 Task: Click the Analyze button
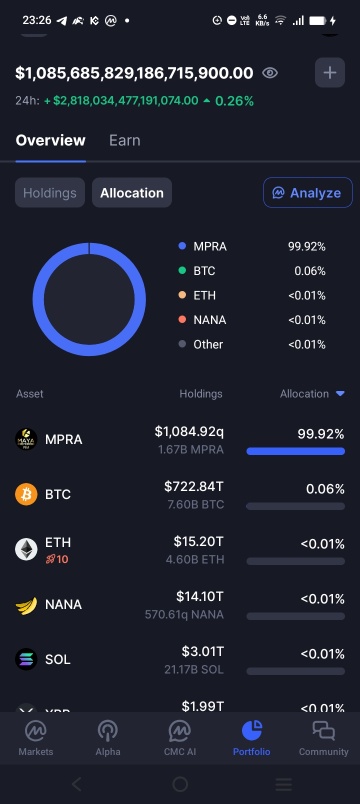point(308,193)
